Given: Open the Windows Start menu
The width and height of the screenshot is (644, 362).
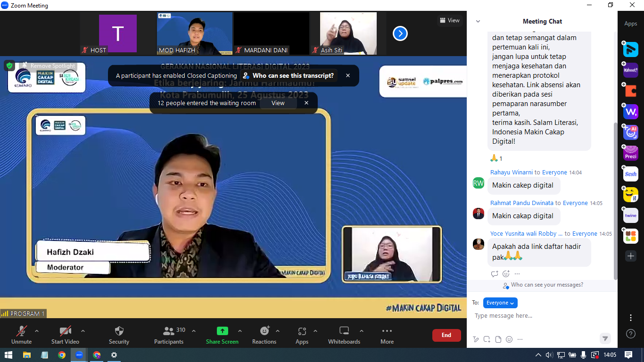Looking at the screenshot, I should (x=8, y=355).
